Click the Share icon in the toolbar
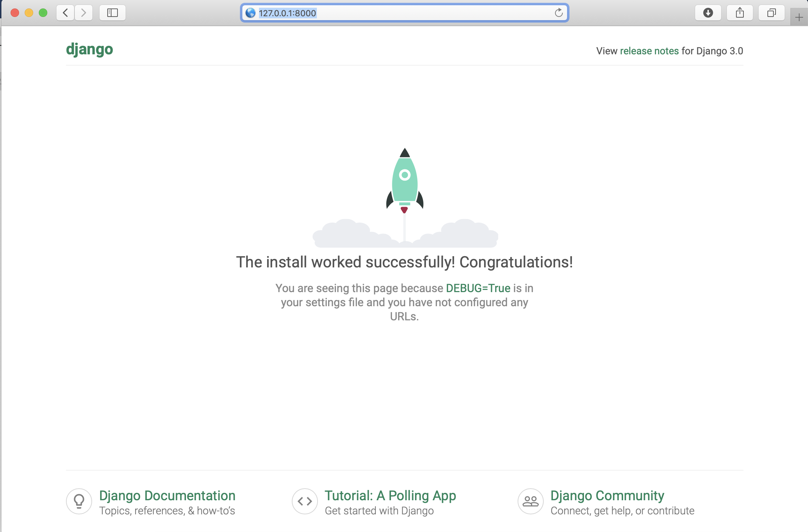The image size is (808, 532). point(740,13)
